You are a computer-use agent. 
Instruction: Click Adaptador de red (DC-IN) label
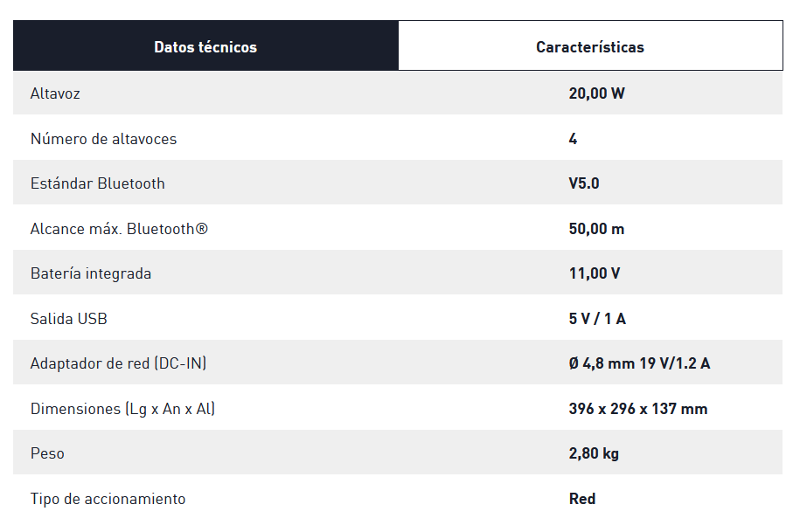click(118, 363)
